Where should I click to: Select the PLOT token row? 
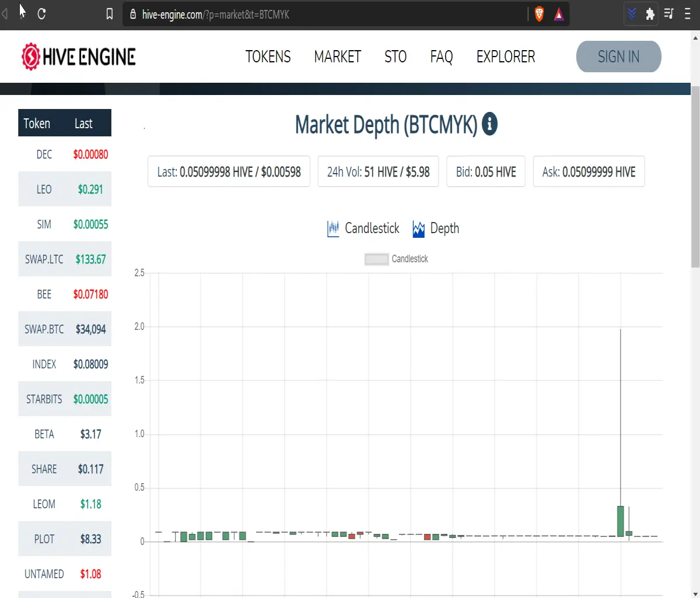tap(65, 539)
